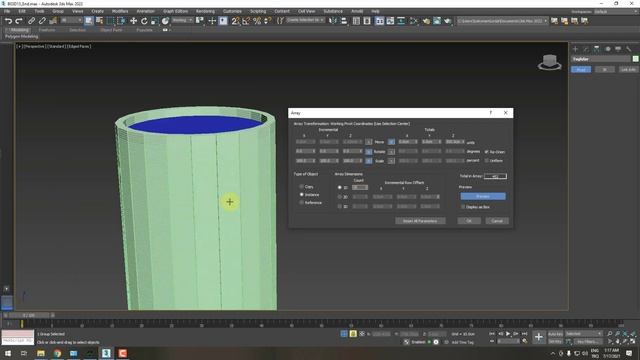Switch to the Freeform ribbon tab

click(x=47, y=30)
